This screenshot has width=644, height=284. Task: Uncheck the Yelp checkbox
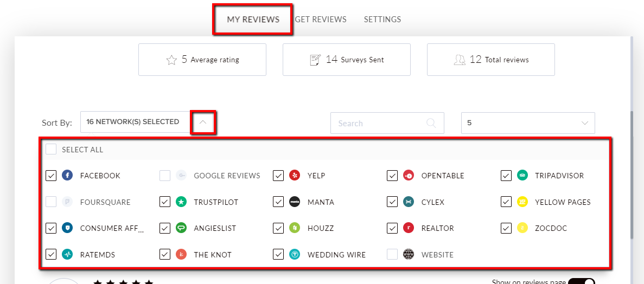pyautogui.click(x=278, y=176)
